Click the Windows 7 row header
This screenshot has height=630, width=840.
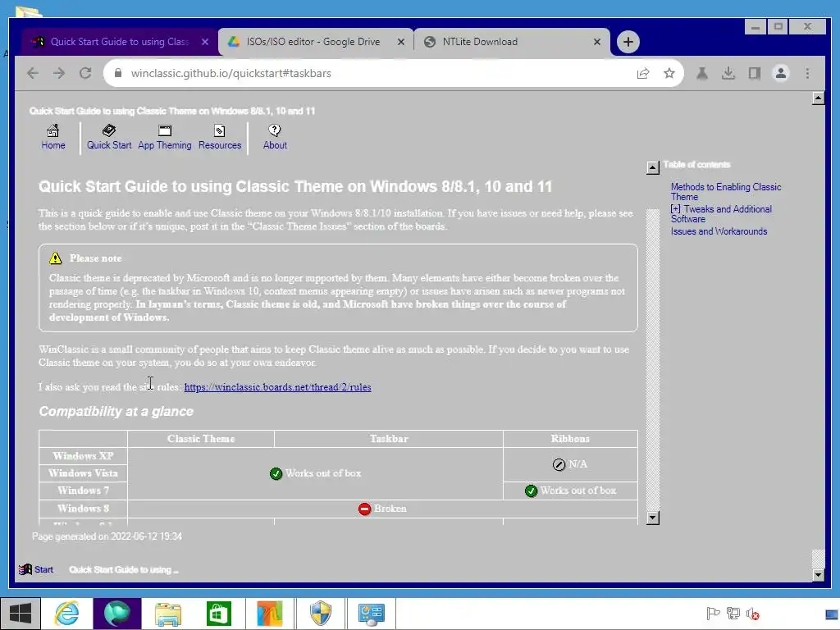(x=83, y=491)
